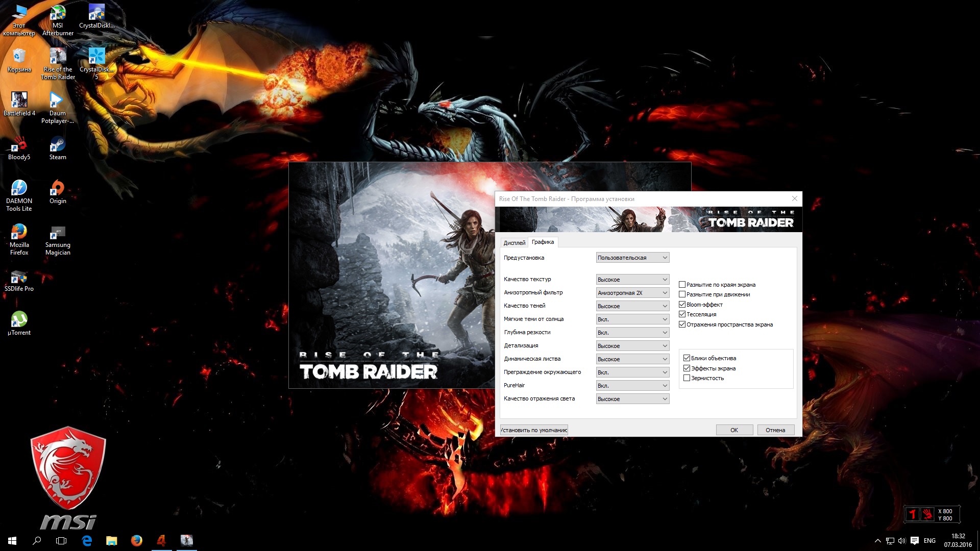Open Battlefield 4 desktop icon
Viewport: 980px width, 551px height.
[19, 104]
